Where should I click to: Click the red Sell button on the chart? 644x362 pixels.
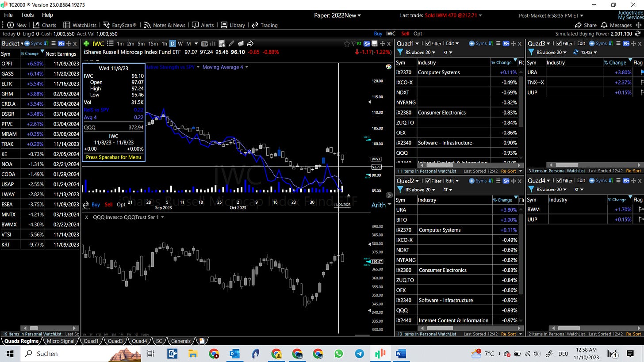[108, 204]
